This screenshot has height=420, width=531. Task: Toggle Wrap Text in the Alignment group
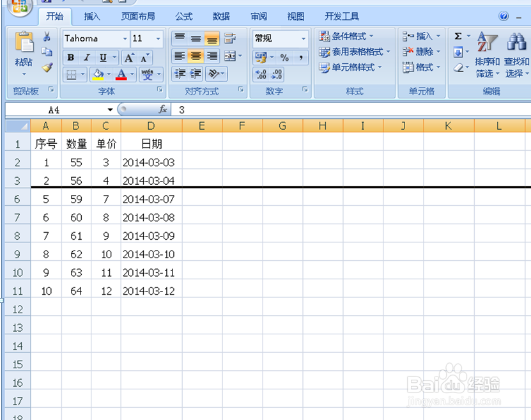click(x=229, y=38)
